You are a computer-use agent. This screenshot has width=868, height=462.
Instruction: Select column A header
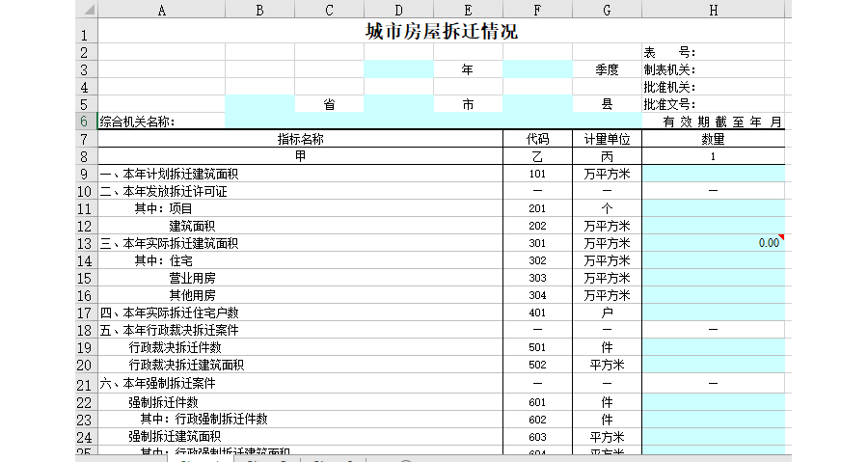click(161, 10)
